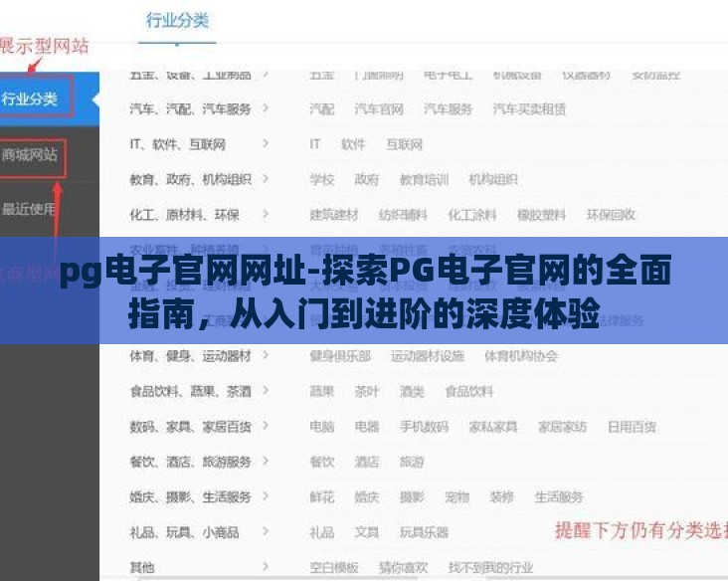
Task: Choose the 宠物 subcategory
Action: coord(456,497)
